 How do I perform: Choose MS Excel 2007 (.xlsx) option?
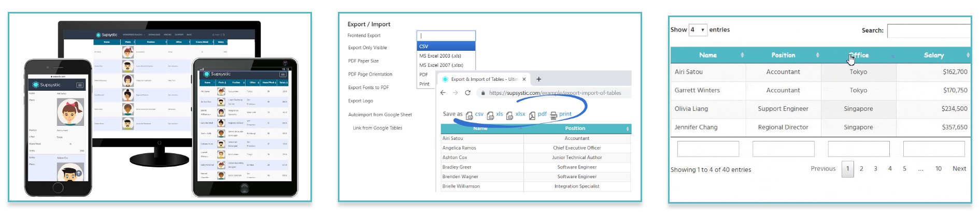(x=446, y=65)
